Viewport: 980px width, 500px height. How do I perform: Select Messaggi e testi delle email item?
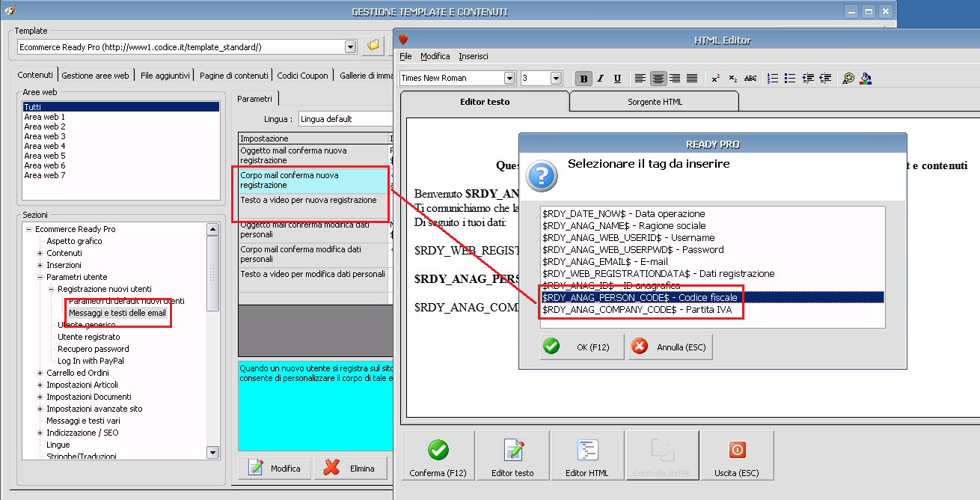pyautogui.click(x=117, y=313)
